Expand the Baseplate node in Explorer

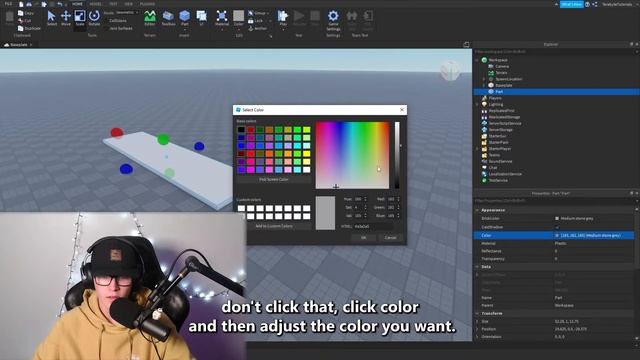coord(484,85)
